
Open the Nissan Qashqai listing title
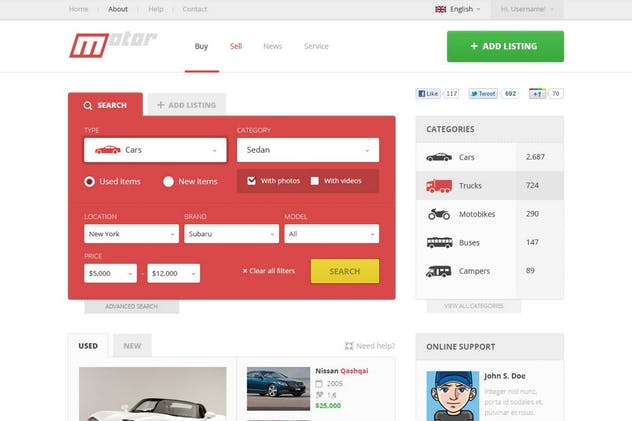click(x=342, y=371)
